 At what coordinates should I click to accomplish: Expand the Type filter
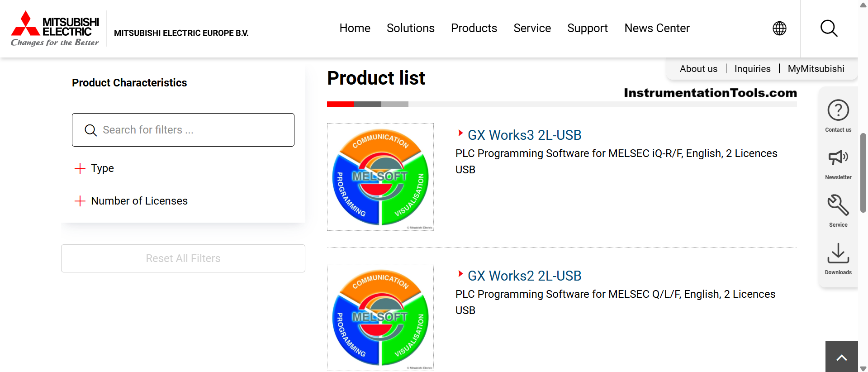pos(94,168)
